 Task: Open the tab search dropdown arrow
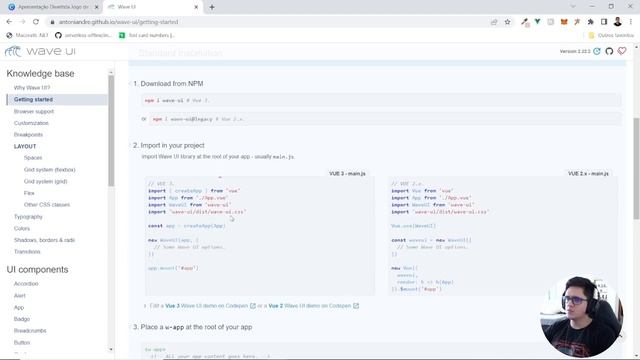(573, 7)
